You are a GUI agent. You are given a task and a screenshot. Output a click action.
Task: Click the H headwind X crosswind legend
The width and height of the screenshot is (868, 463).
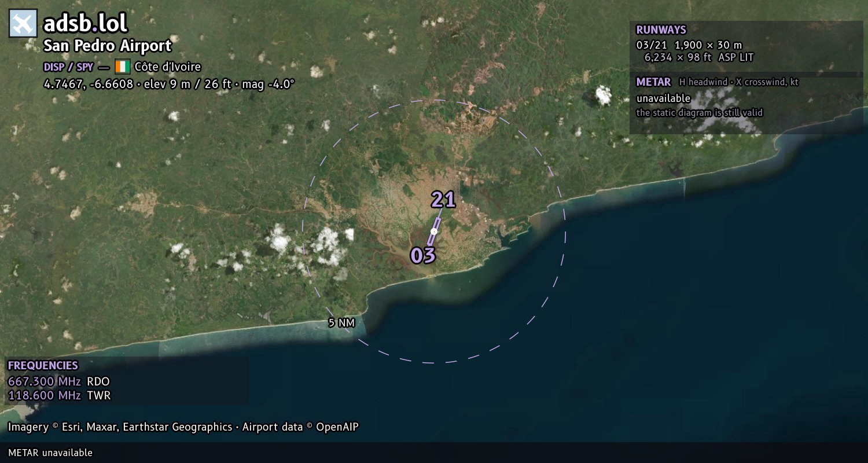point(739,82)
